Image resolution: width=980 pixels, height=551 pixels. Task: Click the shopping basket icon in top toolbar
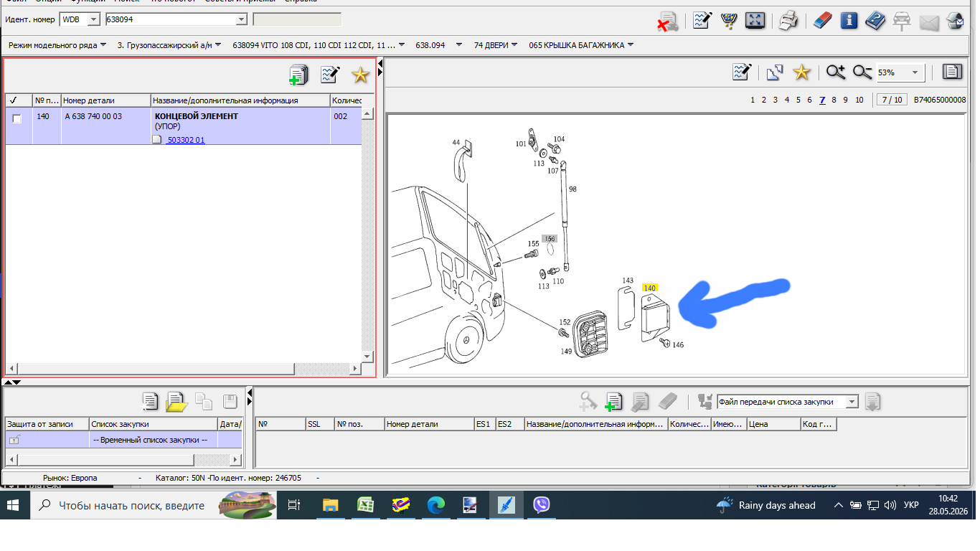(x=729, y=20)
